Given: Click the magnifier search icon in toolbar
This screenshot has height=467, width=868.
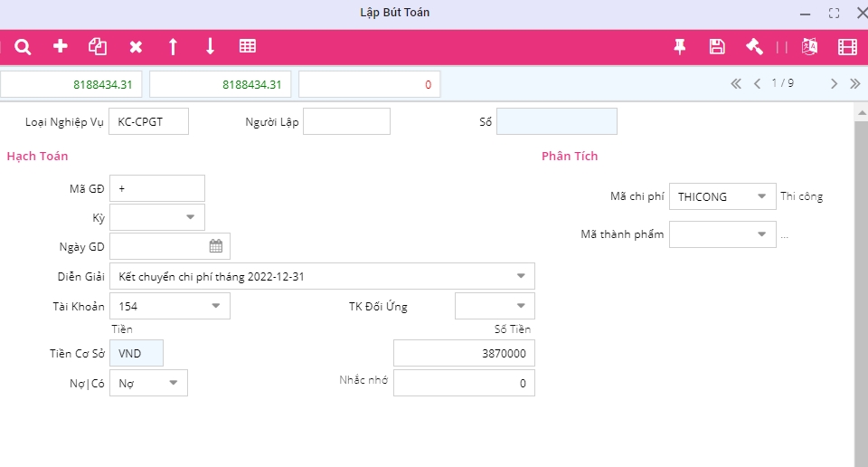Looking at the screenshot, I should pos(24,46).
